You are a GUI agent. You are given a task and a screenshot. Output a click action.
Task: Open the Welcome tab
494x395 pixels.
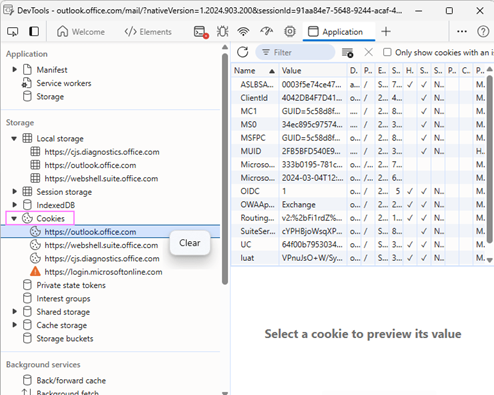pos(81,32)
